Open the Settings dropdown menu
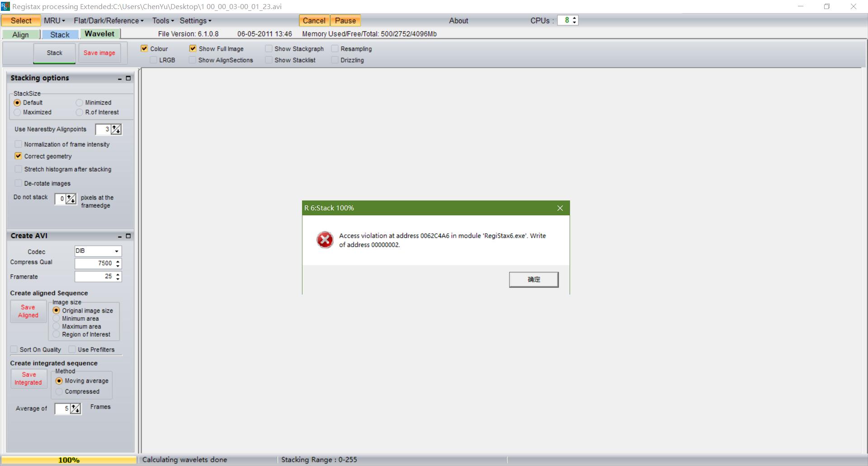Viewport: 868px width, 466px height. (x=195, y=21)
